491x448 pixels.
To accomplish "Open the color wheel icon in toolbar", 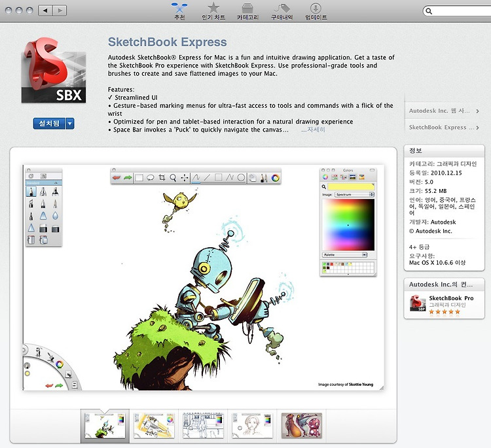I will click(275, 178).
